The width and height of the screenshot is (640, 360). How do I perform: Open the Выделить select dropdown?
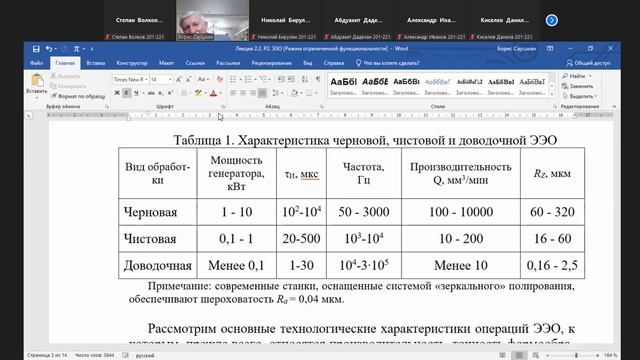(580, 96)
